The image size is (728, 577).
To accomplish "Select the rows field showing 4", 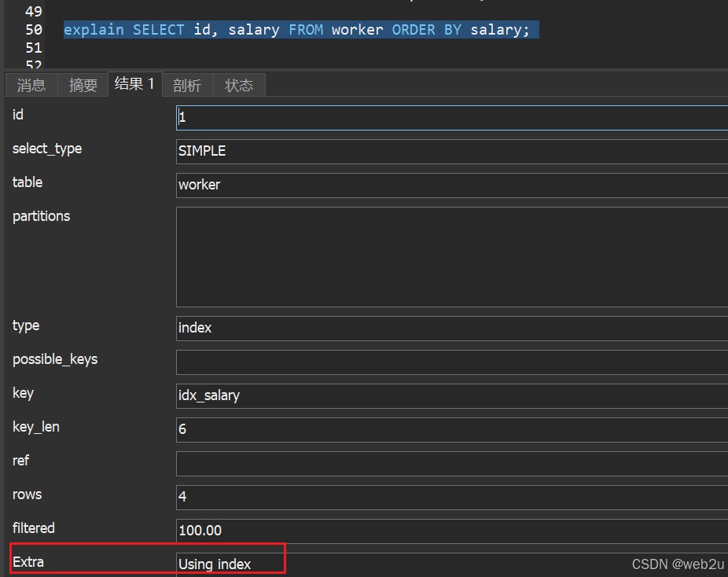I will [451, 497].
